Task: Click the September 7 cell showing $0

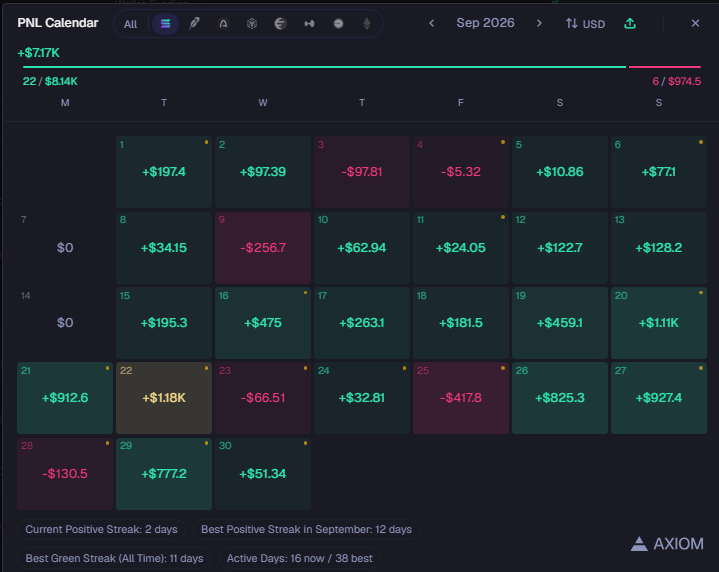Action: tap(65, 248)
